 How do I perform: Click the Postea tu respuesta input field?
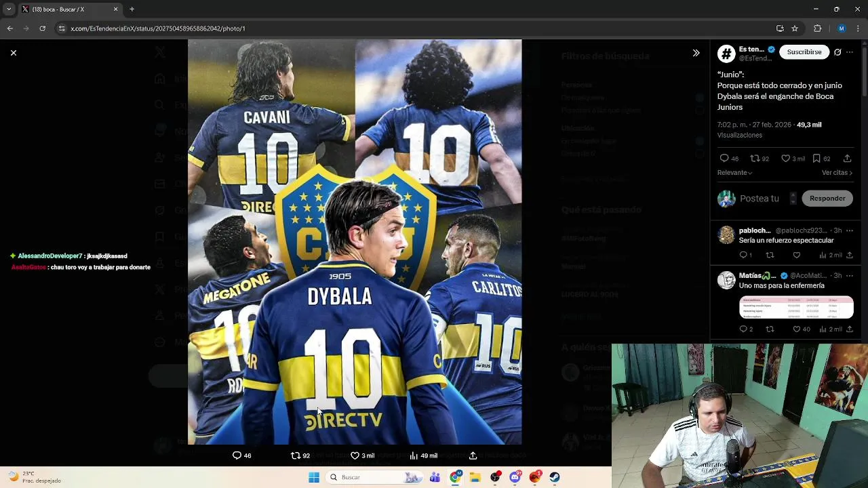coord(759,199)
